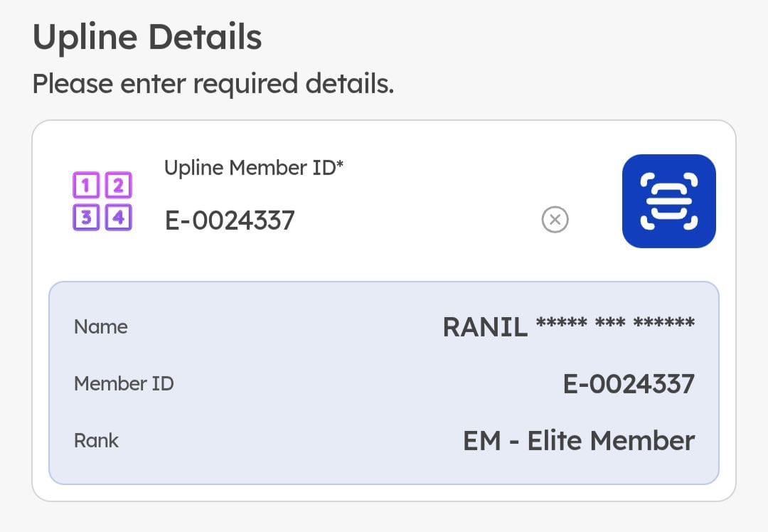The width and height of the screenshot is (768, 532).
Task: Click the "Rank" label
Action: pyautogui.click(x=96, y=441)
